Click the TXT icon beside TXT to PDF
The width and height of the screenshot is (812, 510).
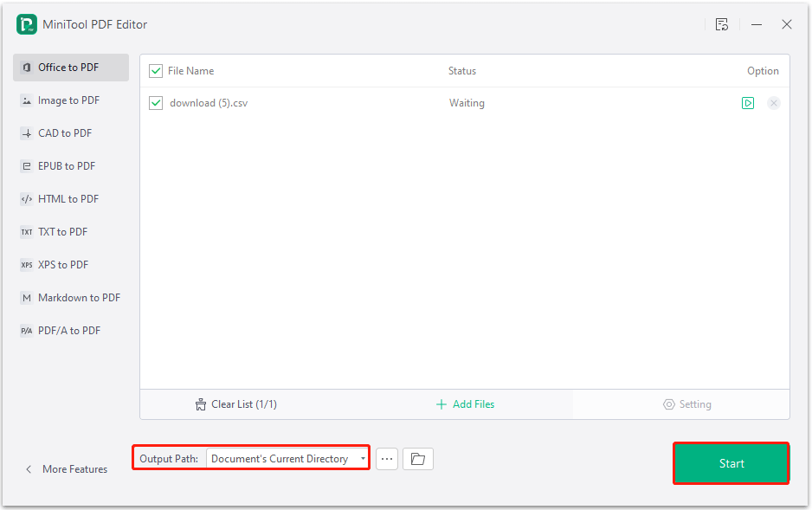27,232
